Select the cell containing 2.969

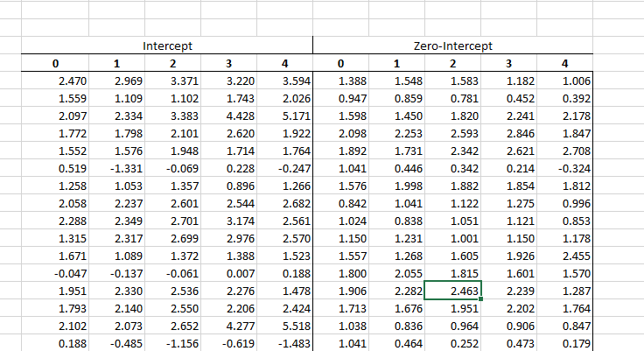coord(117,81)
